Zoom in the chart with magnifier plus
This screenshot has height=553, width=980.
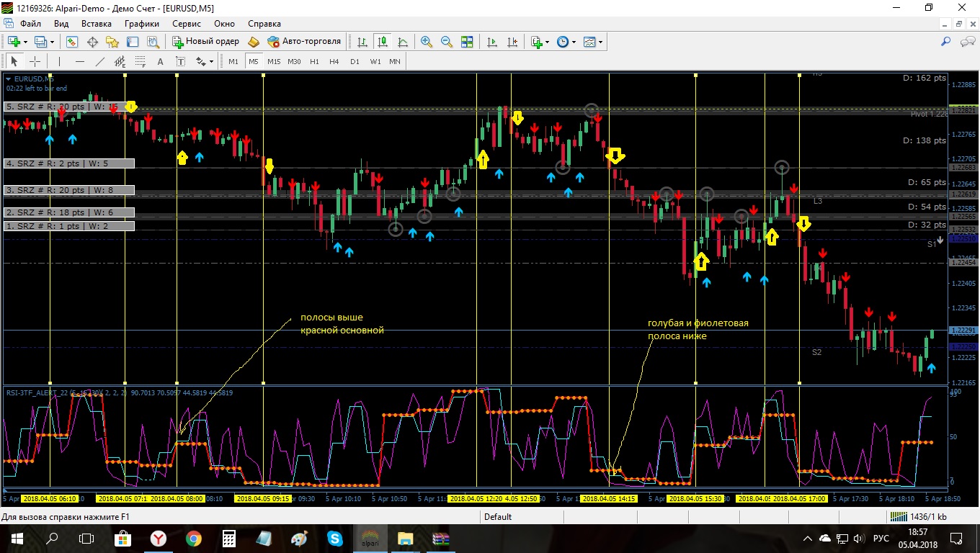coord(427,42)
